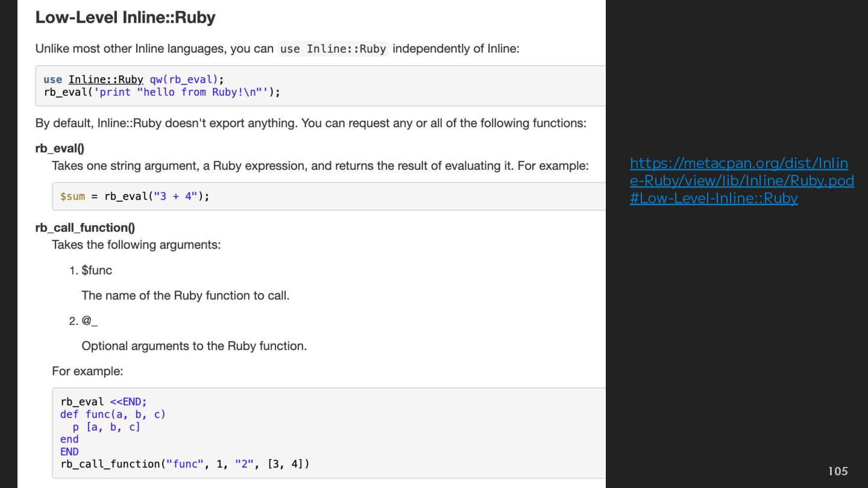Click the "p [a, b, c]" code line
The width and height of the screenshot is (868, 488).
click(x=106, y=427)
